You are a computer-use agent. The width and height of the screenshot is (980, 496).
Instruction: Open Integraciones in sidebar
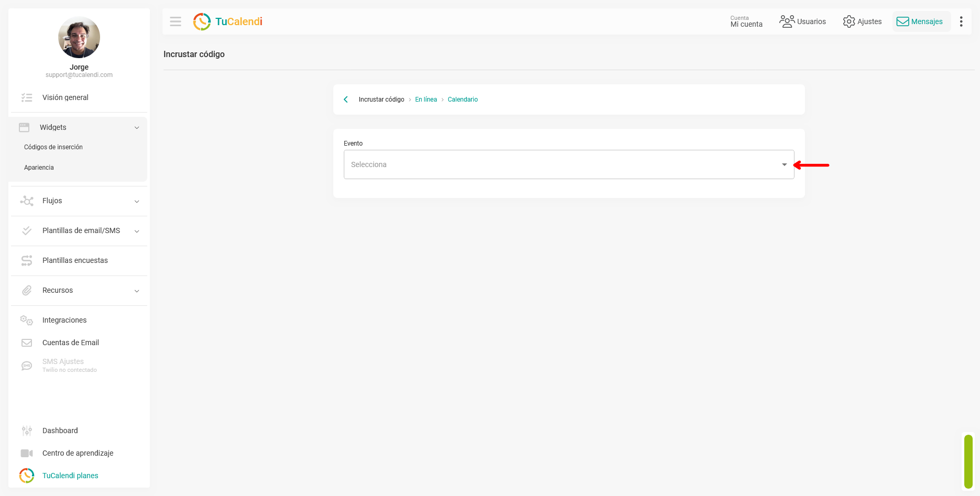(x=64, y=320)
